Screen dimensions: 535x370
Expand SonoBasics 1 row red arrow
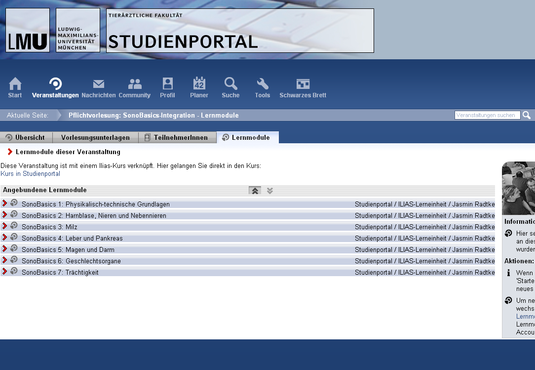pyautogui.click(x=4, y=203)
